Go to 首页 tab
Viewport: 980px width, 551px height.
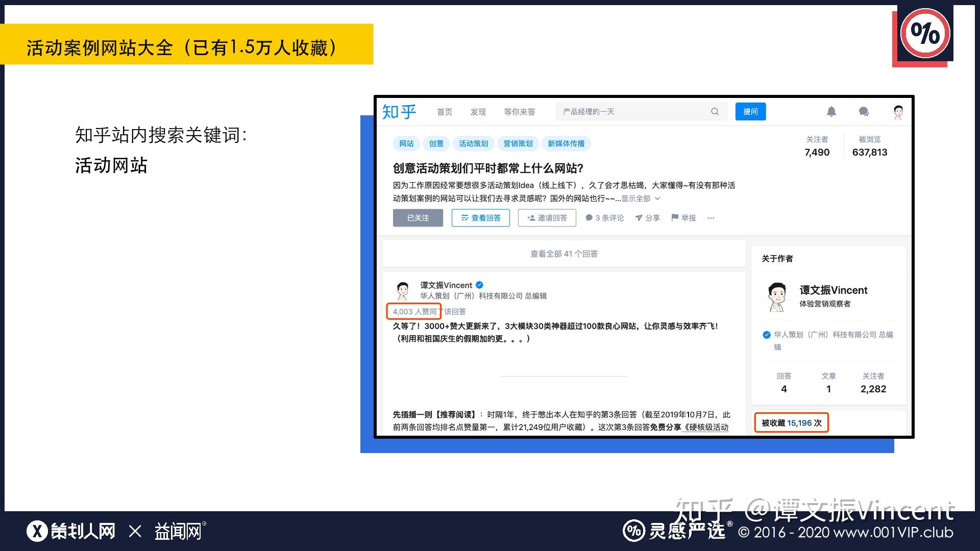click(x=445, y=112)
